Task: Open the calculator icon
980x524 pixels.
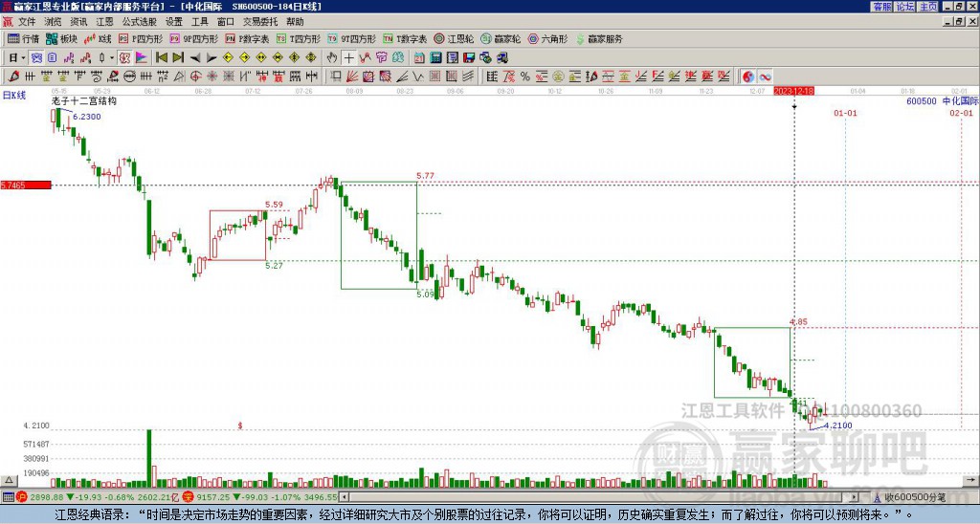Action: tap(436, 57)
